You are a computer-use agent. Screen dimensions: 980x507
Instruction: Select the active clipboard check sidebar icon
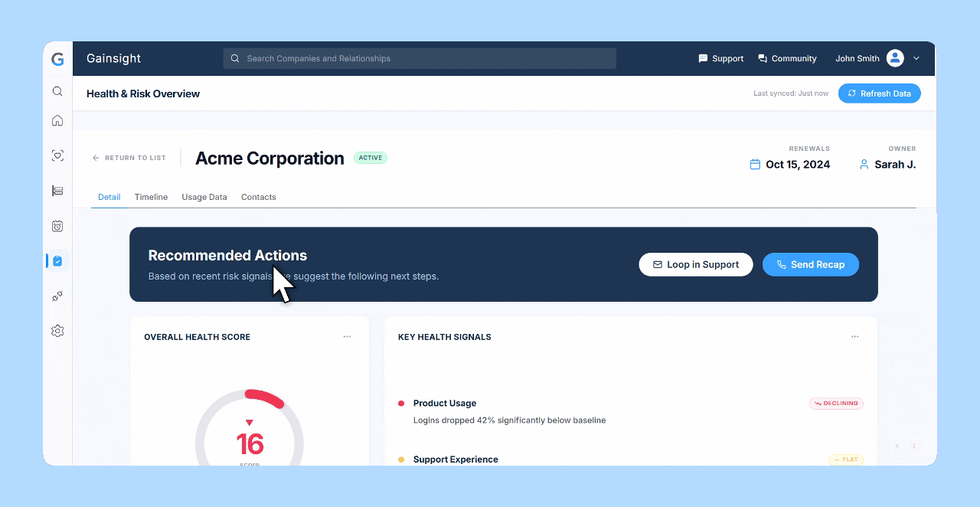pos(57,261)
